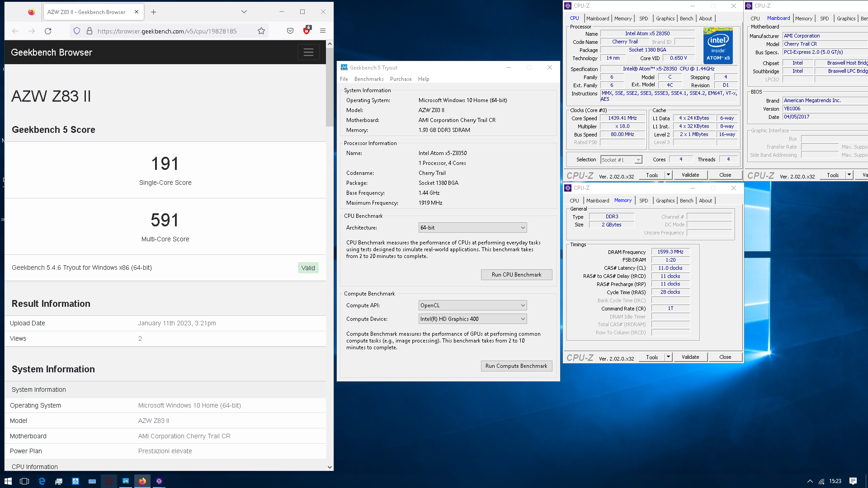Open the Bench tab in first CPU-Z
Viewport: 868px width, 488px height.
(686, 19)
